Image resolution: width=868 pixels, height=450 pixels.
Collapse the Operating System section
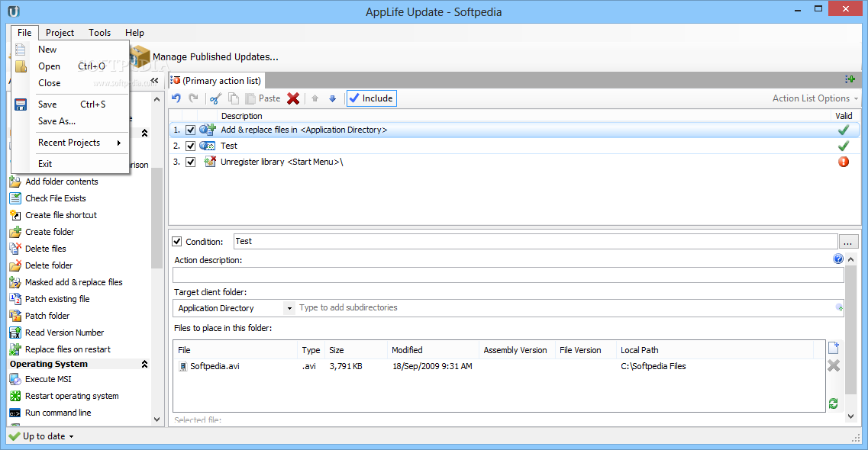pyautogui.click(x=144, y=364)
